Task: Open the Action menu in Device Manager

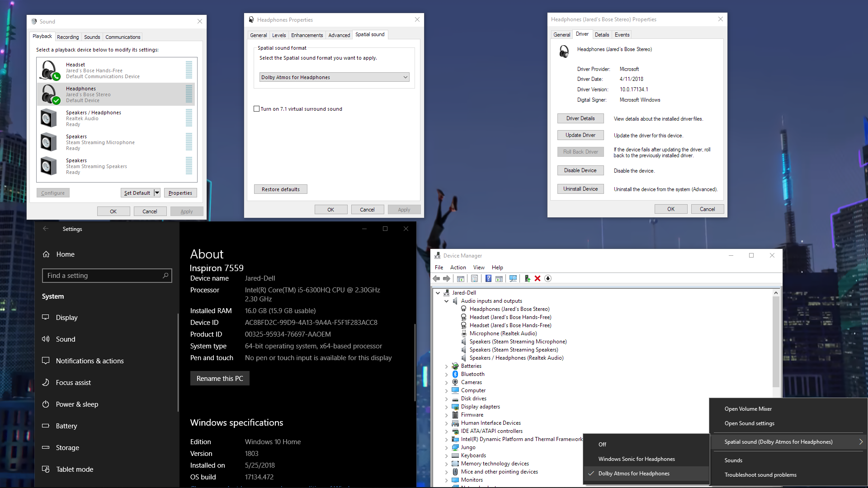Action: click(458, 267)
